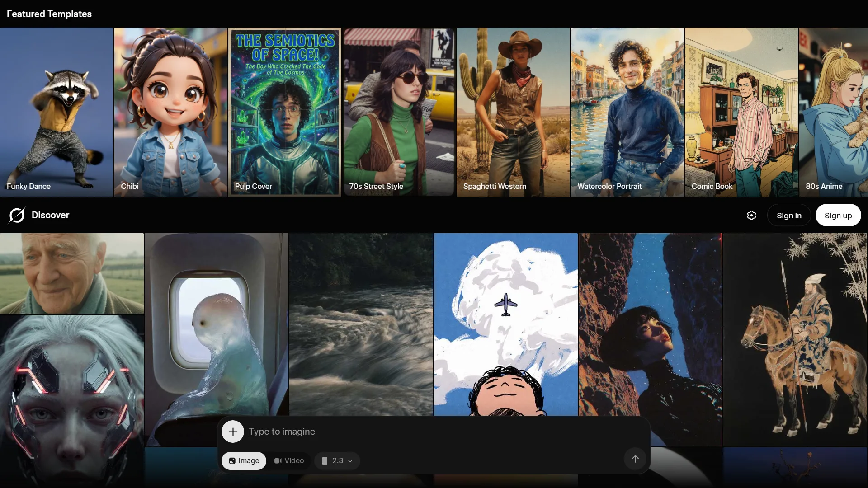Choose the Pulp Cover template
Screen dimensions: 868x488
point(284,112)
